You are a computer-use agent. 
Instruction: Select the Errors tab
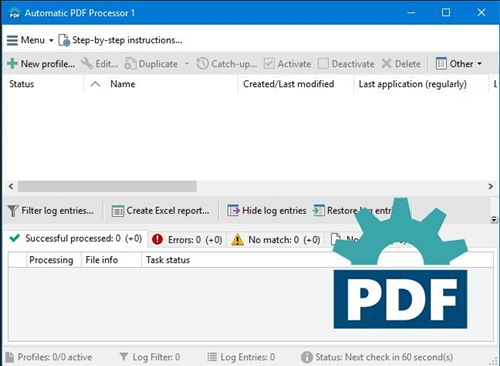[187, 240]
